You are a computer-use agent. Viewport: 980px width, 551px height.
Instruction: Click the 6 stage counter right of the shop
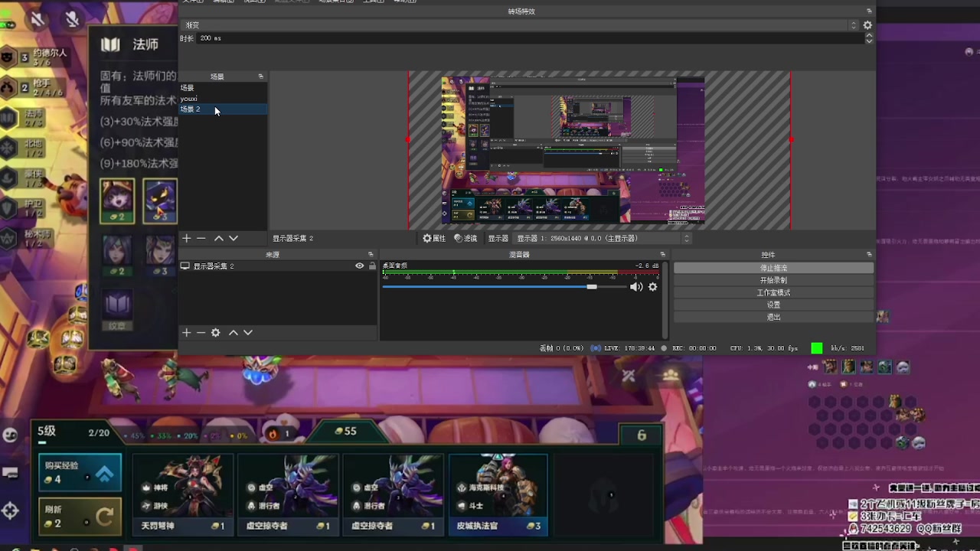tap(642, 435)
